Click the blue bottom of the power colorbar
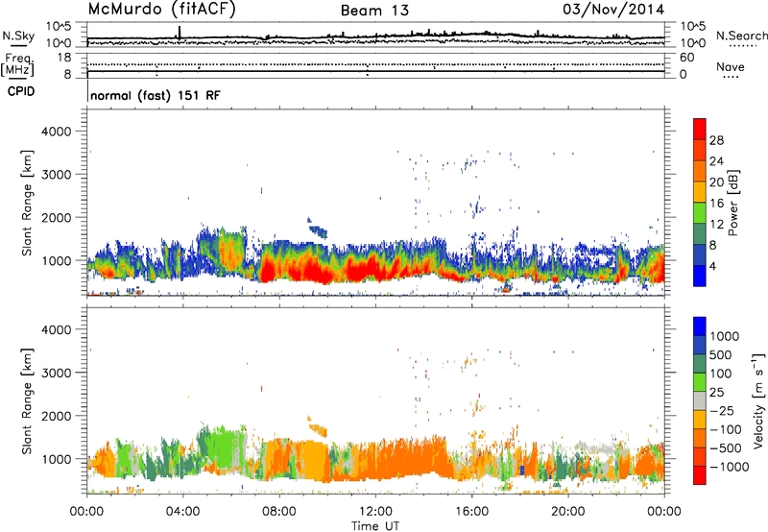The height and width of the screenshot is (532, 768). point(700,276)
